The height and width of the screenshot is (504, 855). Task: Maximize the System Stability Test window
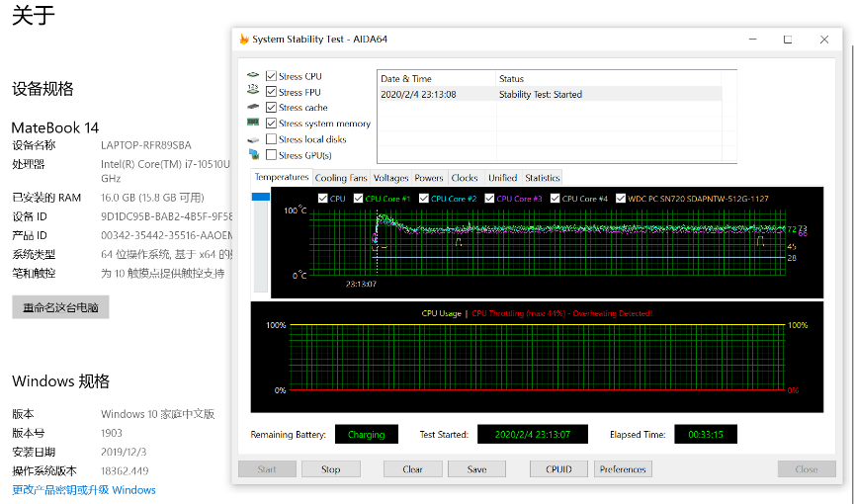(x=788, y=40)
